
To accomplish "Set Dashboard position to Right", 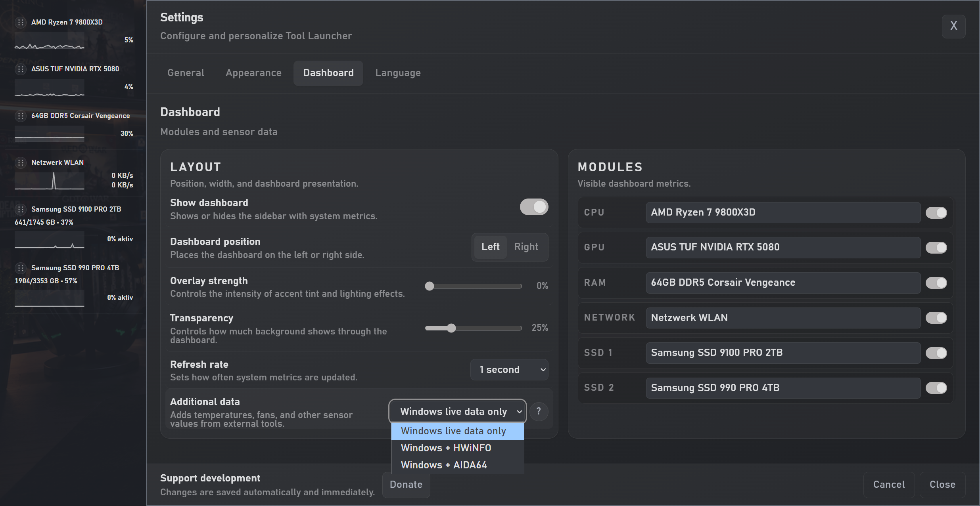I will click(x=526, y=247).
